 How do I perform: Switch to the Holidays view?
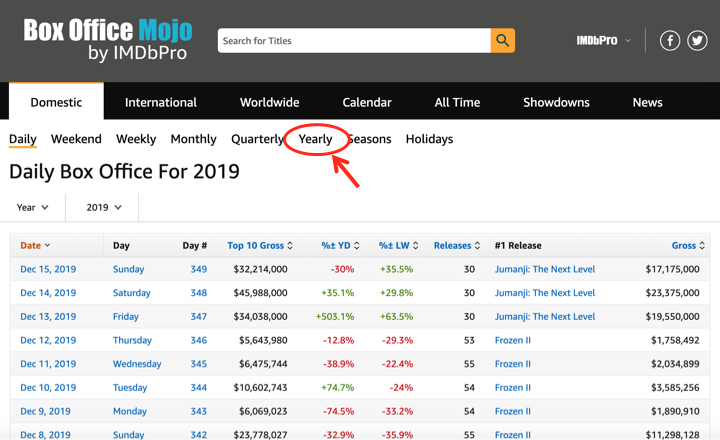[429, 139]
